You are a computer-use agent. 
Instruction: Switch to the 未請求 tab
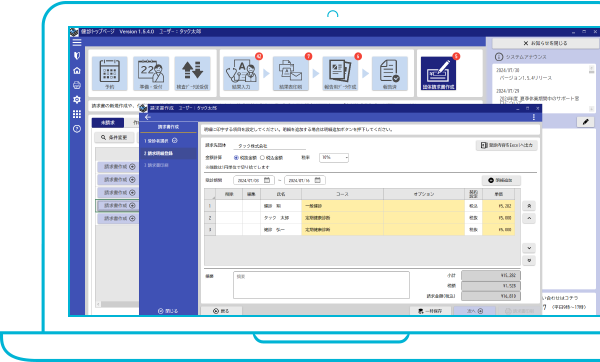108,122
